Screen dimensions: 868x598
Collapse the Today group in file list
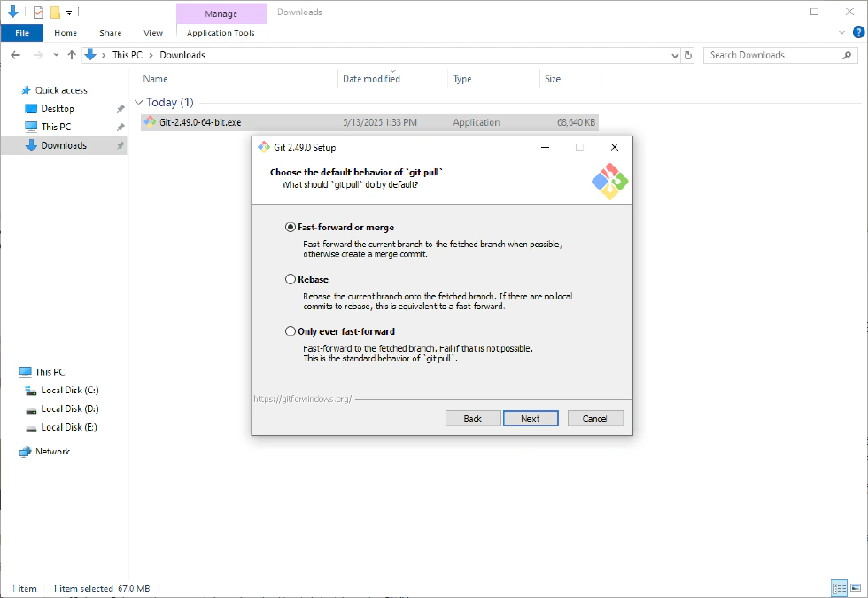(x=138, y=103)
